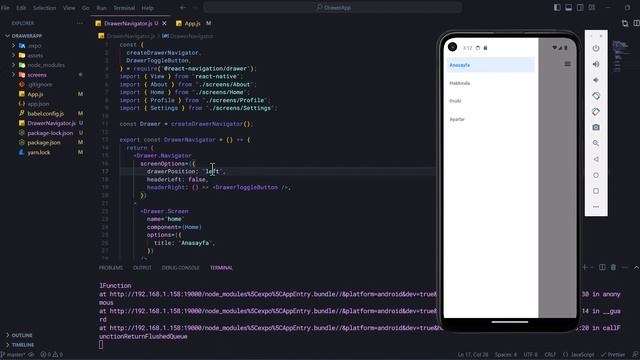Open the launch profile dropdown beside plus

click(592, 267)
